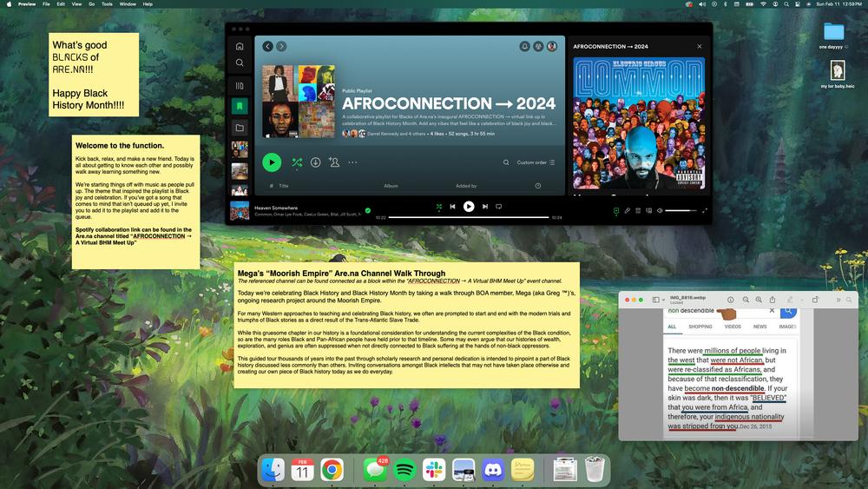Sort tracks by the duration clock icon

(538, 186)
